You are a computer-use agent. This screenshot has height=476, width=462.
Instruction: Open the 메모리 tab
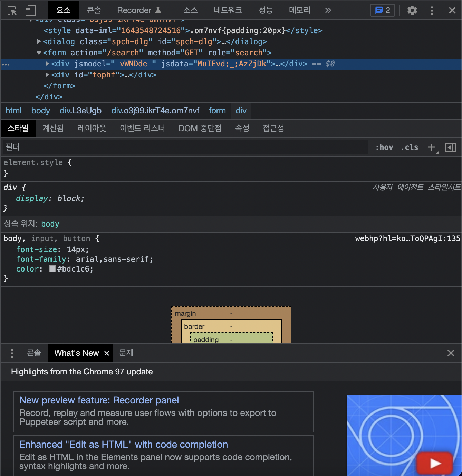[x=299, y=10]
